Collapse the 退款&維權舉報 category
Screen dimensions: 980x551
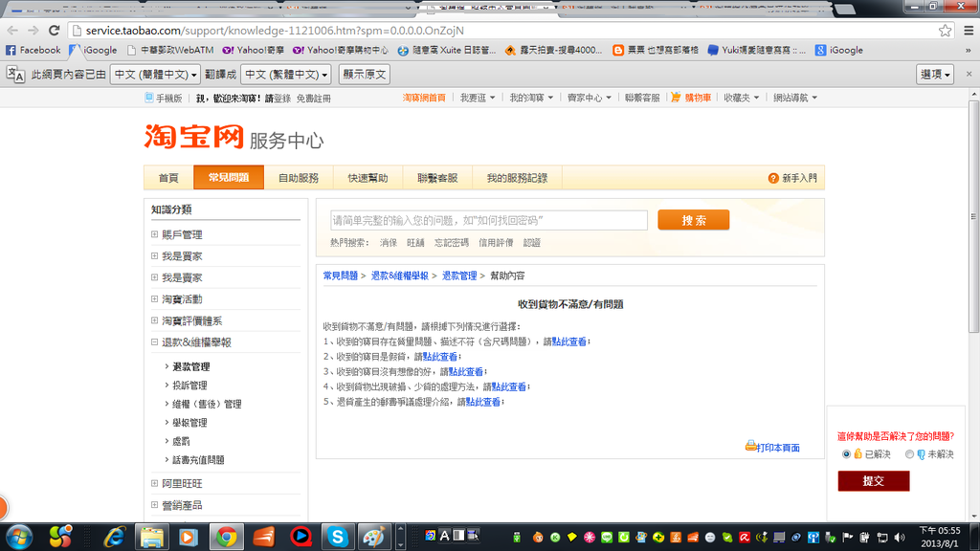[154, 342]
